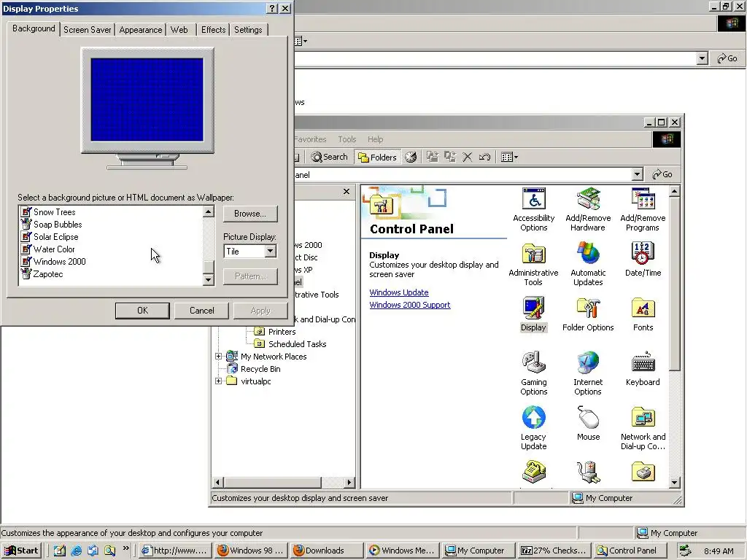Open Mouse settings icon

(x=588, y=424)
